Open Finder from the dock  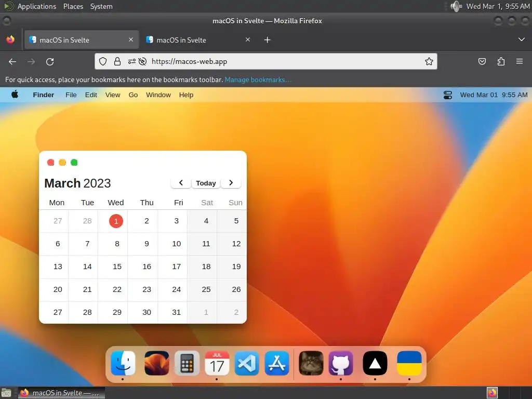123,363
